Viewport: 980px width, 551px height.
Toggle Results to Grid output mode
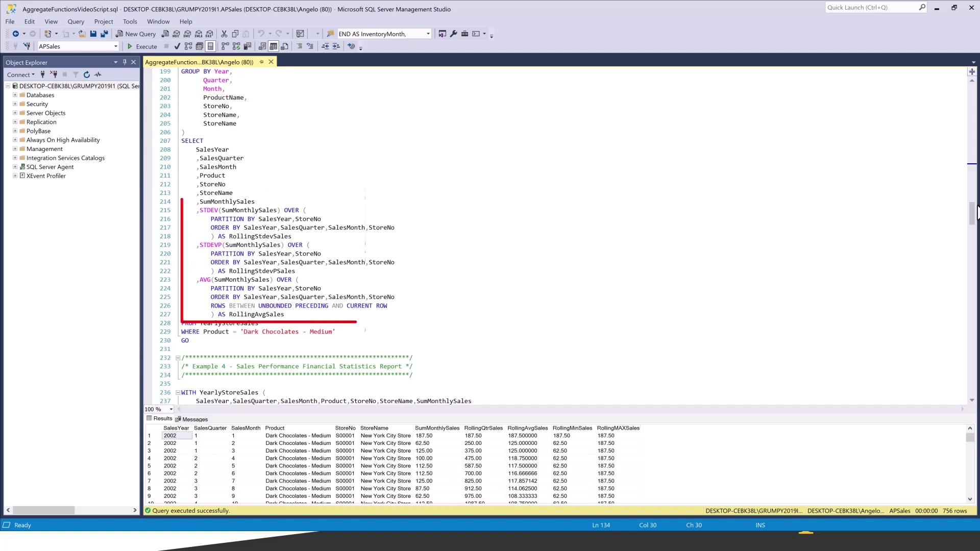[x=273, y=46]
